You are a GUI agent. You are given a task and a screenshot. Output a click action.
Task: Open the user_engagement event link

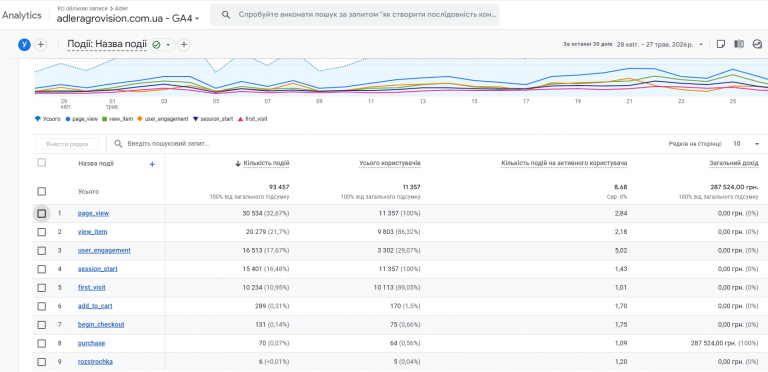point(104,251)
